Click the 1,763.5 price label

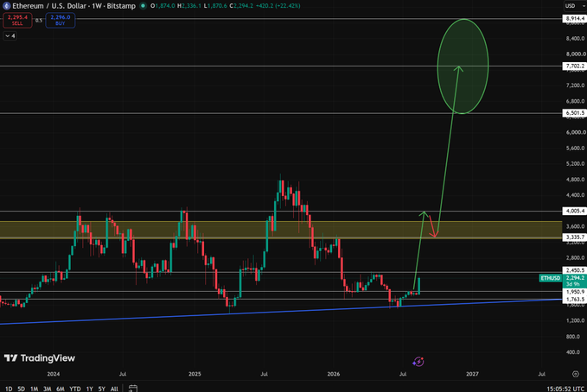[x=575, y=300]
